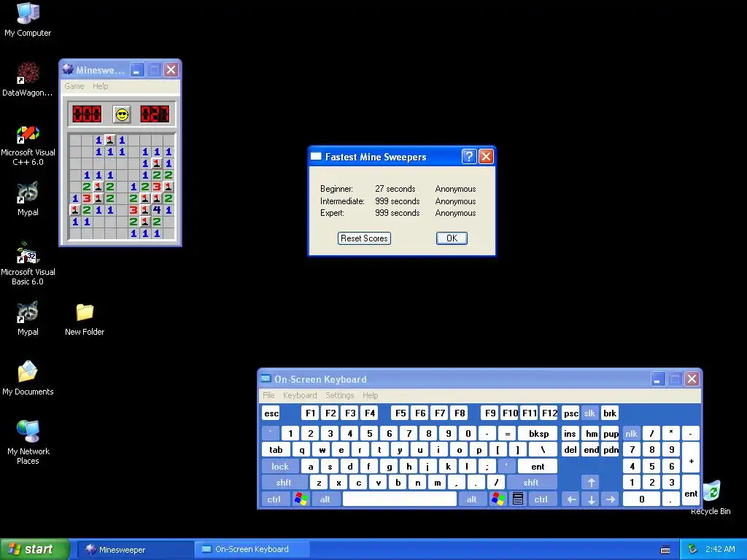Click the numpad 0 key
The image size is (747, 560).
642,499
